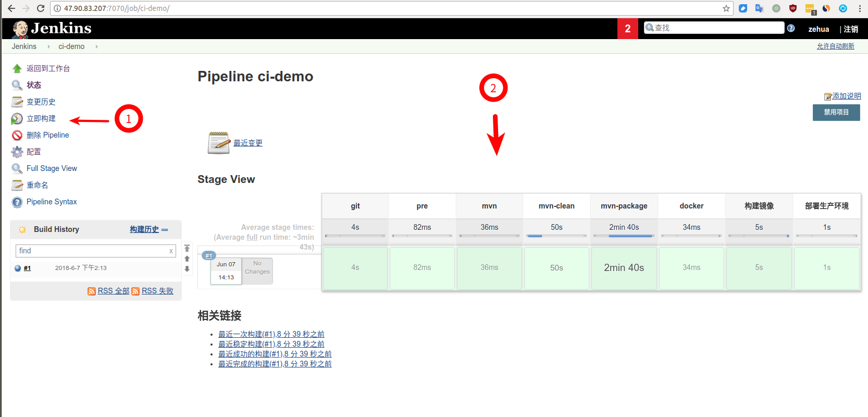Image resolution: width=868 pixels, height=417 pixels.
Task: Click Jenkins breadcrumb link
Action: click(x=24, y=46)
